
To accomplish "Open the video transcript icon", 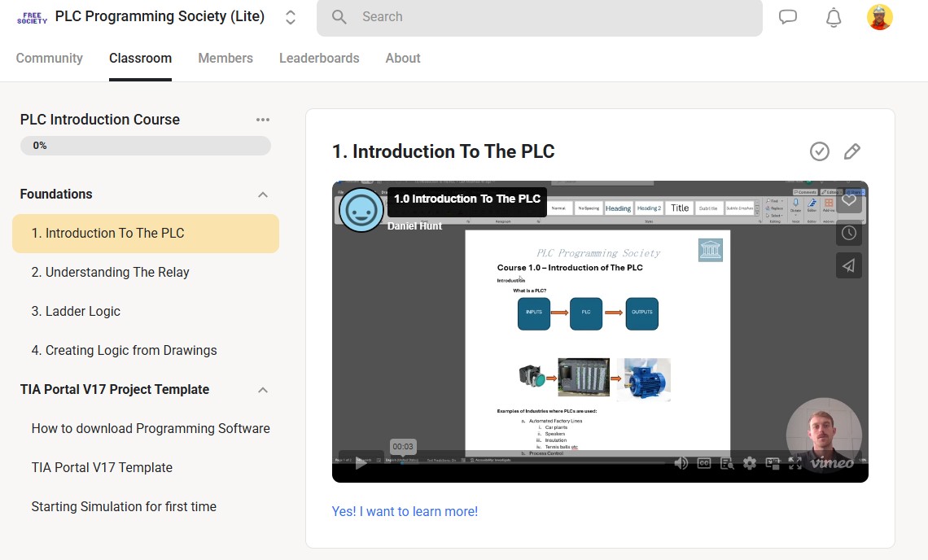I will (726, 463).
